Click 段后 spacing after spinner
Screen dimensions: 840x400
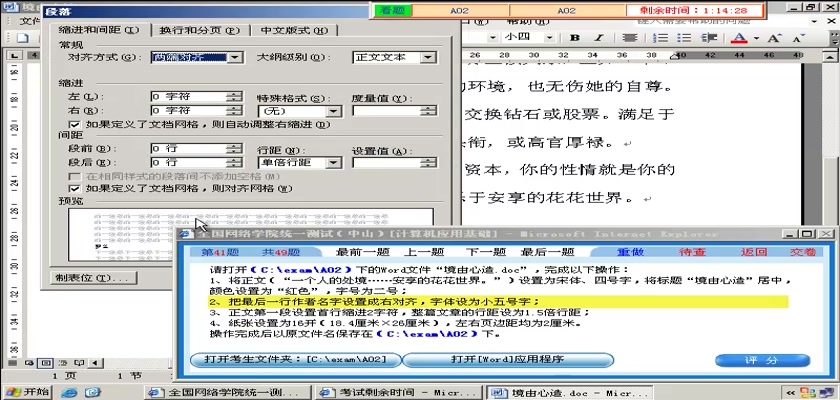click(234, 162)
